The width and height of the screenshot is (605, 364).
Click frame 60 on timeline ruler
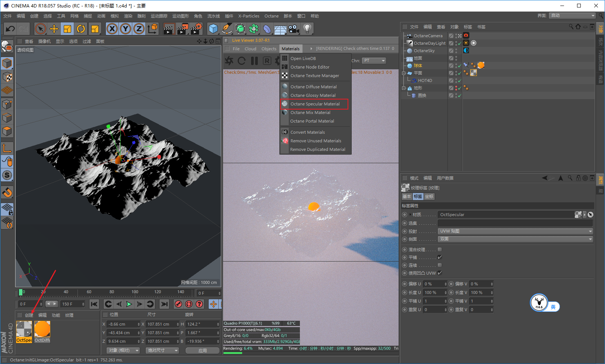[89, 292]
